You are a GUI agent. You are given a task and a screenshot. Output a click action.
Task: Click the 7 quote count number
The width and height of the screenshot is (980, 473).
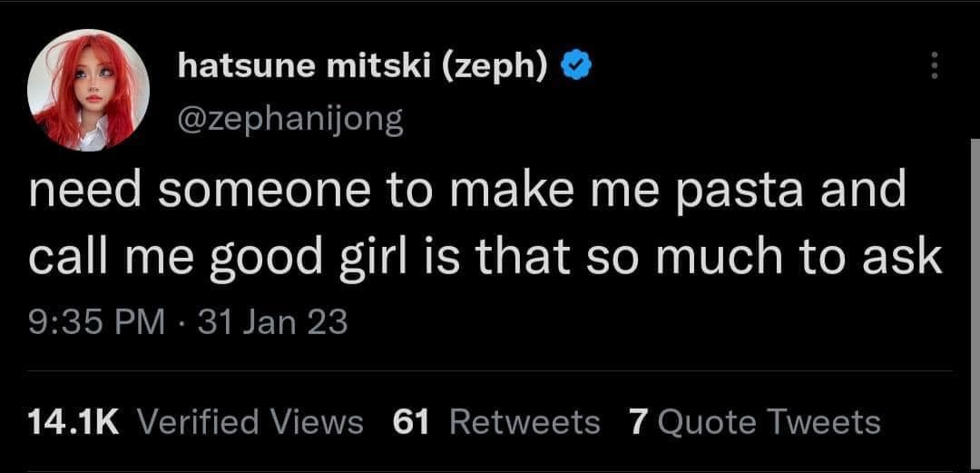click(637, 421)
